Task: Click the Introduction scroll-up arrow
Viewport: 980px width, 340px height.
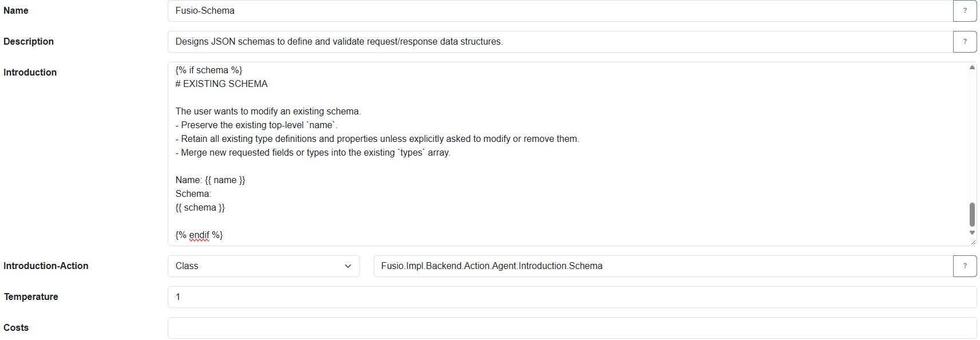Action: click(972, 68)
